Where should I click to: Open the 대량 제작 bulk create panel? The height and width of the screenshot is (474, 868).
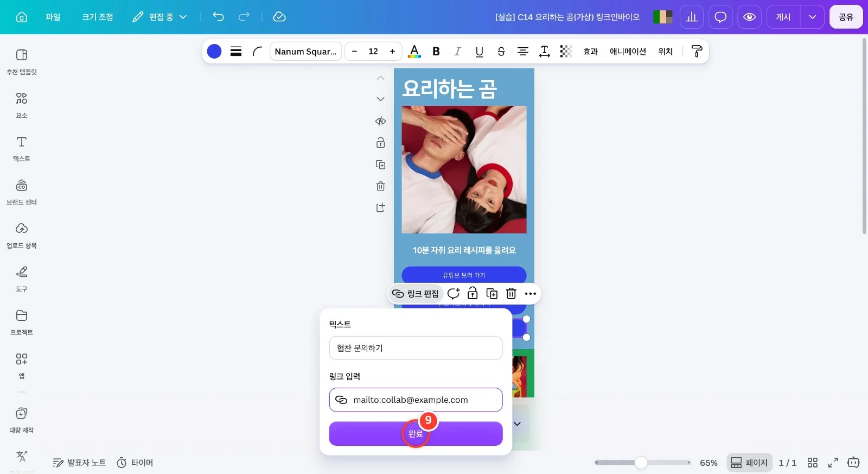[x=22, y=420]
